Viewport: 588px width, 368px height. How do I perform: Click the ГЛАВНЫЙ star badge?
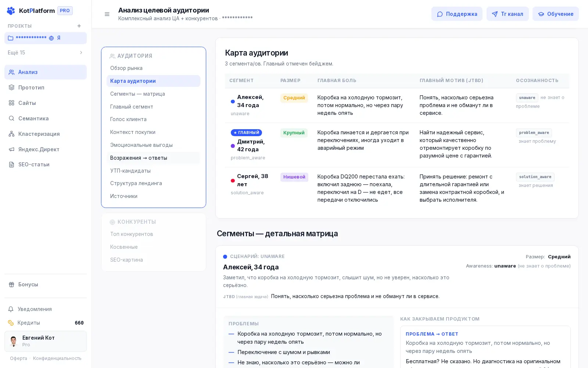[x=246, y=132]
